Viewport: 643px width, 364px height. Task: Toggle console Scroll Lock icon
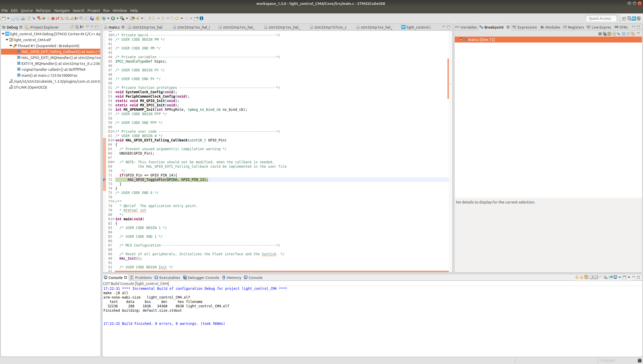pos(596,277)
